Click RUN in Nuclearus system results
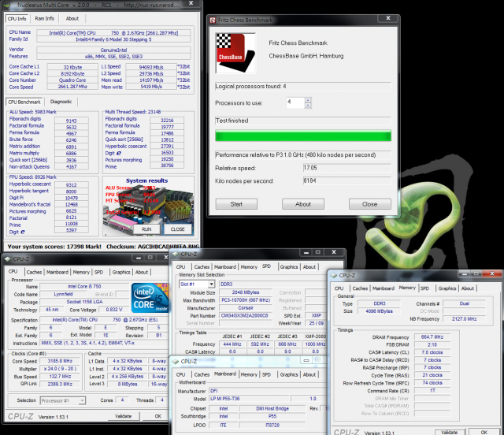This screenshot has height=435, width=504. tap(146, 229)
